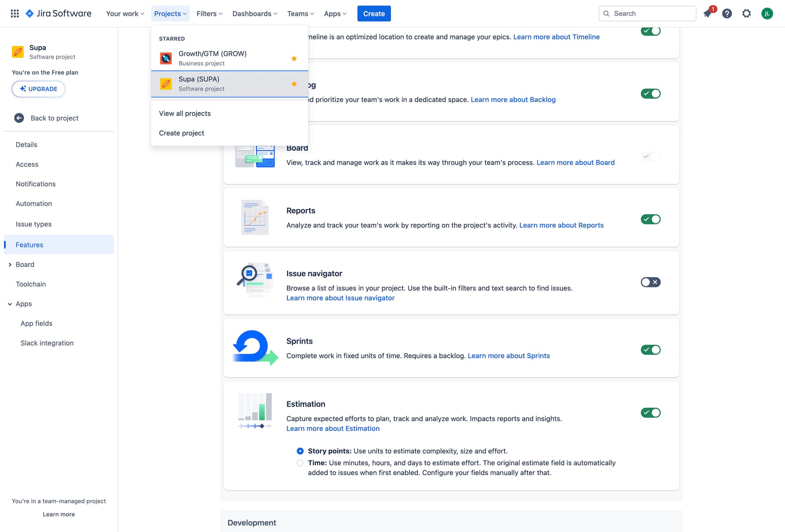
Task: Select the Growth/GTM project icon
Action: 166,58
